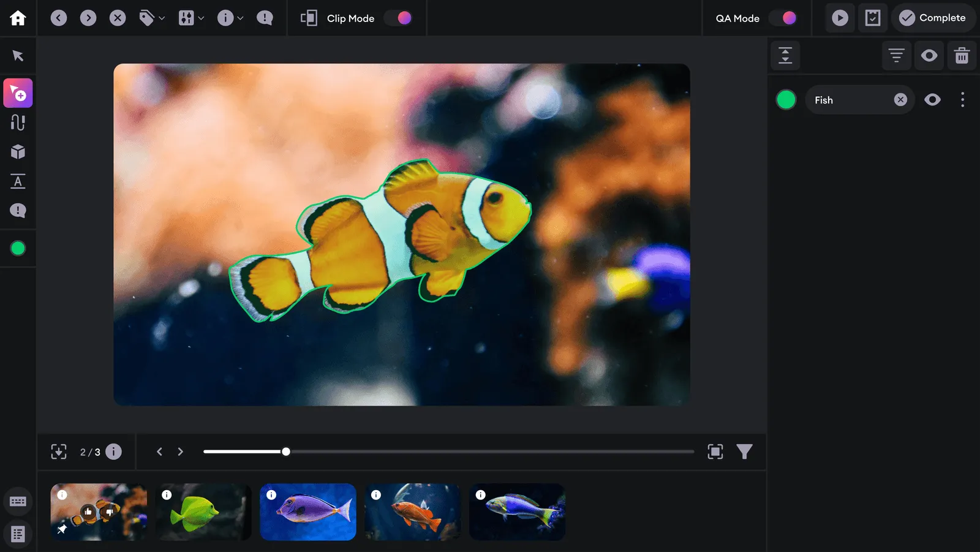This screenshot has width=980, height=552.
Task: Hide the Fish annotation visibility
Action: pos(932,100)
